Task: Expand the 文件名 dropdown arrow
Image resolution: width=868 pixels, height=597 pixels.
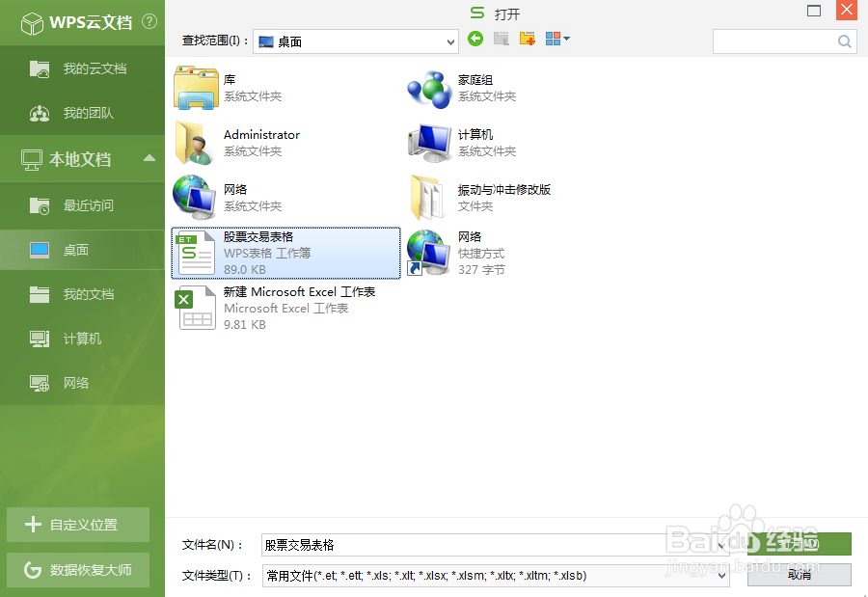Action: 721,546
